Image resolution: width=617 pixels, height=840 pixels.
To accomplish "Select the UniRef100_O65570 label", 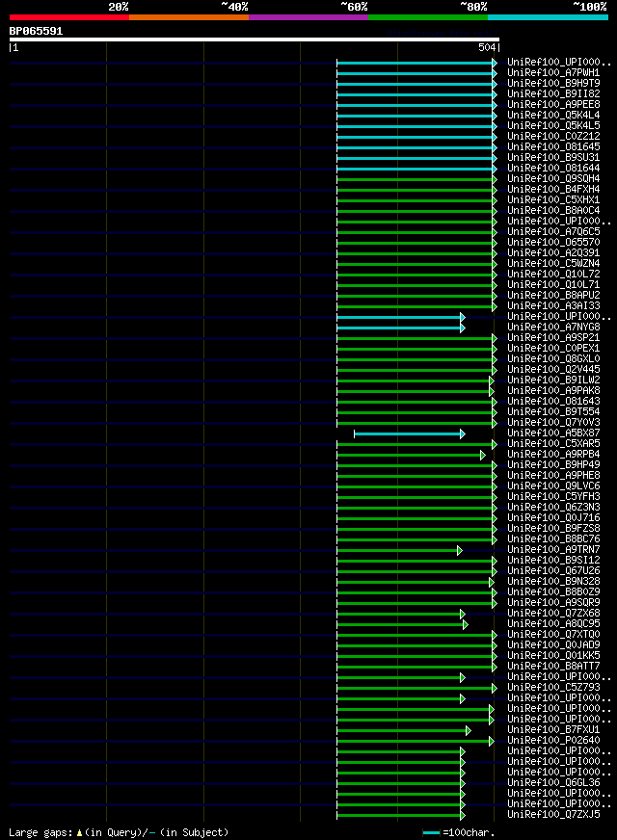I will tap(553, 242).
